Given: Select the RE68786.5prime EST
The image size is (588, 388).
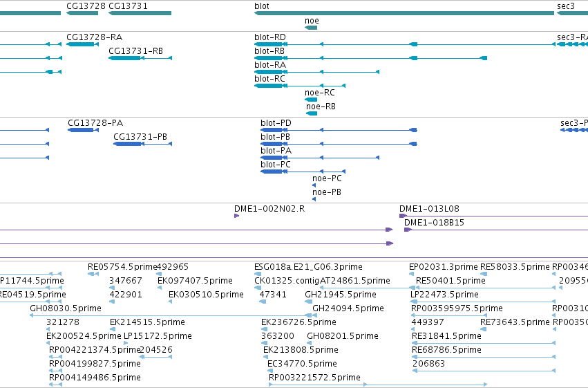Looking at the screenshot, I should (484, 358).
